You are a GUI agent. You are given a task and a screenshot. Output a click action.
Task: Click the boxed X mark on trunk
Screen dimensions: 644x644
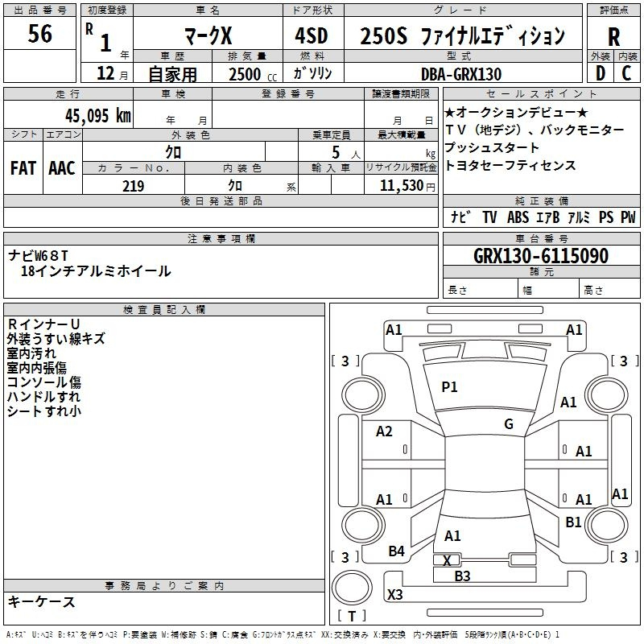[x=448, y=559]
